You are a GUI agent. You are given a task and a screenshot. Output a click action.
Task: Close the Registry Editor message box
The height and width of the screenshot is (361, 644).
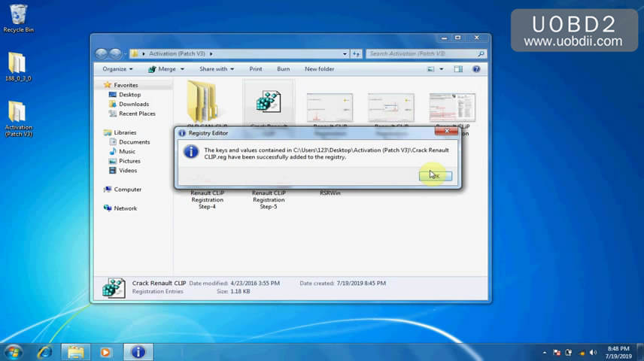click(446, 132)
